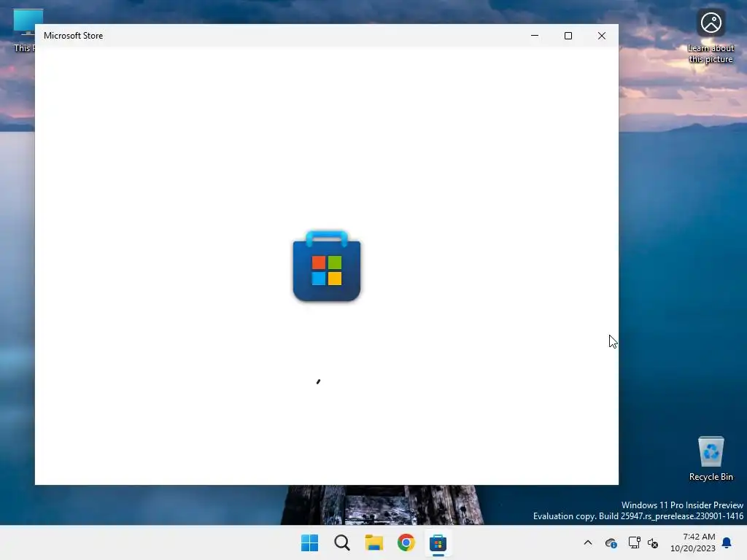Select the This PC desktop icon
The image size is (747, 560).
pos(24,31)
